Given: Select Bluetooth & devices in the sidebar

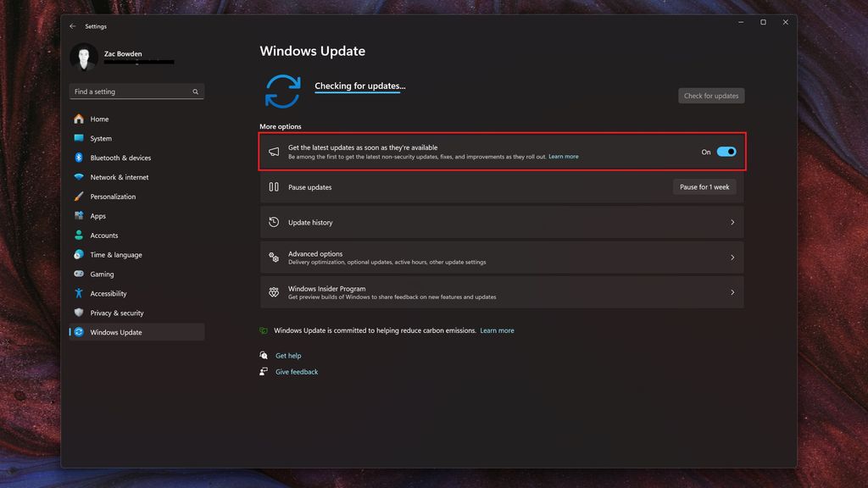Looking at the screenshot, I should (118, 158).
